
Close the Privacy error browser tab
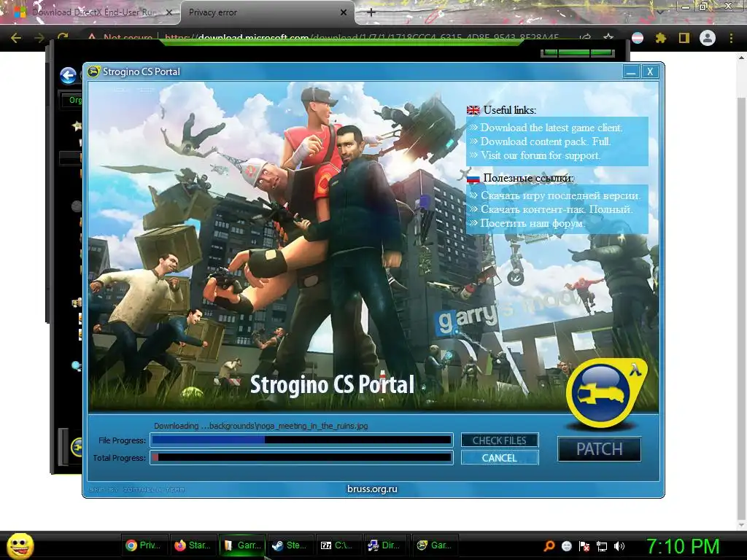[x=344, y=12]
